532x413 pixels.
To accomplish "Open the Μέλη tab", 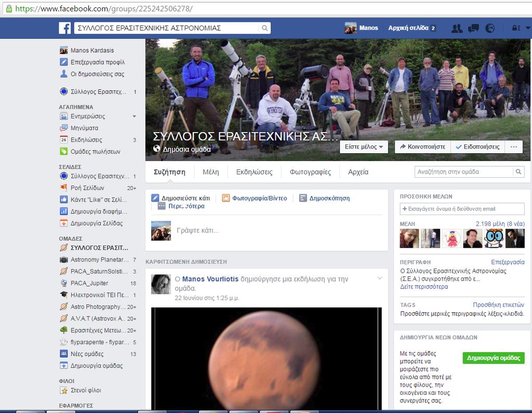I will [211, 172].
